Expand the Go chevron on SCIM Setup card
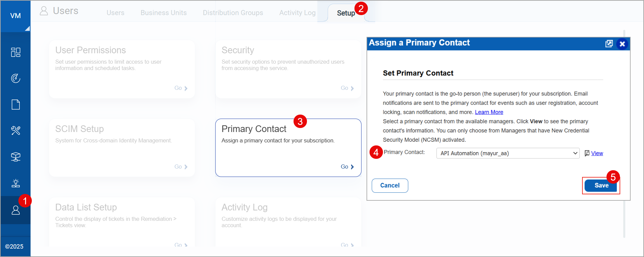 click(186, 167)
